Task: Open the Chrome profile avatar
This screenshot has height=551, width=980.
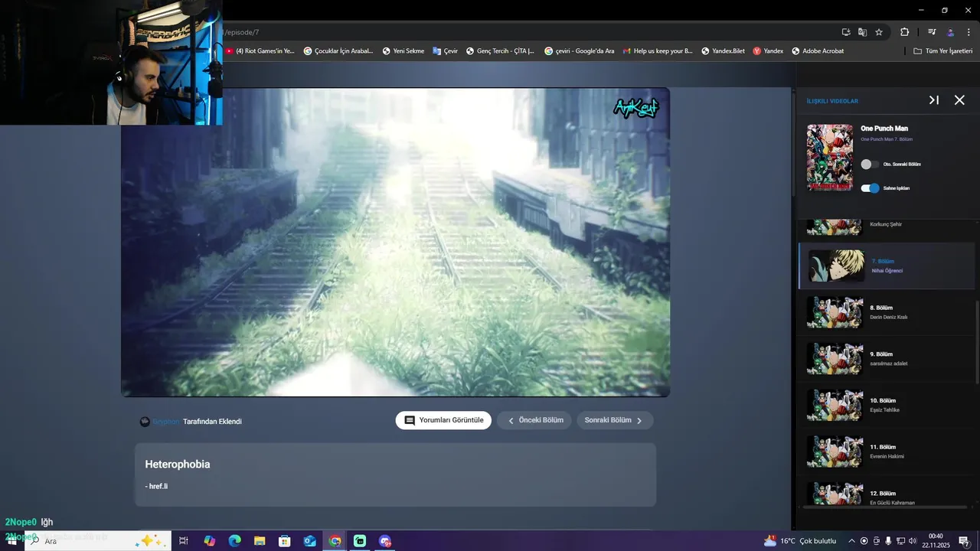Action: point(950,32)
